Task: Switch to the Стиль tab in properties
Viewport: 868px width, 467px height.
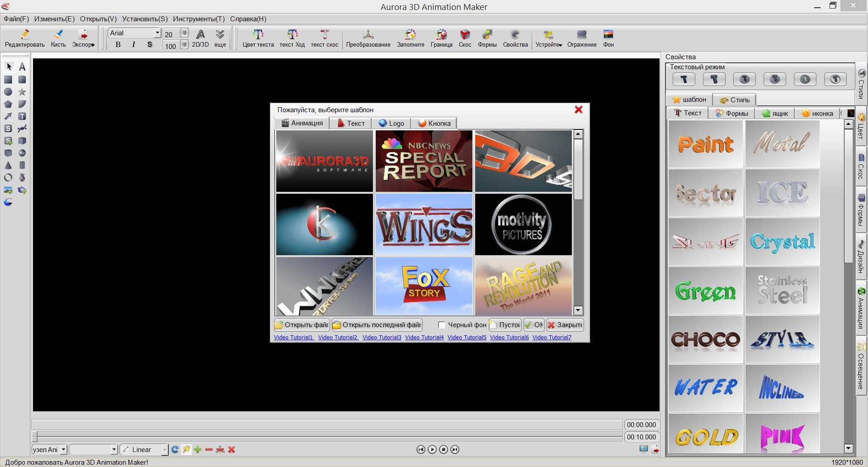Action: tap(735, 100)
